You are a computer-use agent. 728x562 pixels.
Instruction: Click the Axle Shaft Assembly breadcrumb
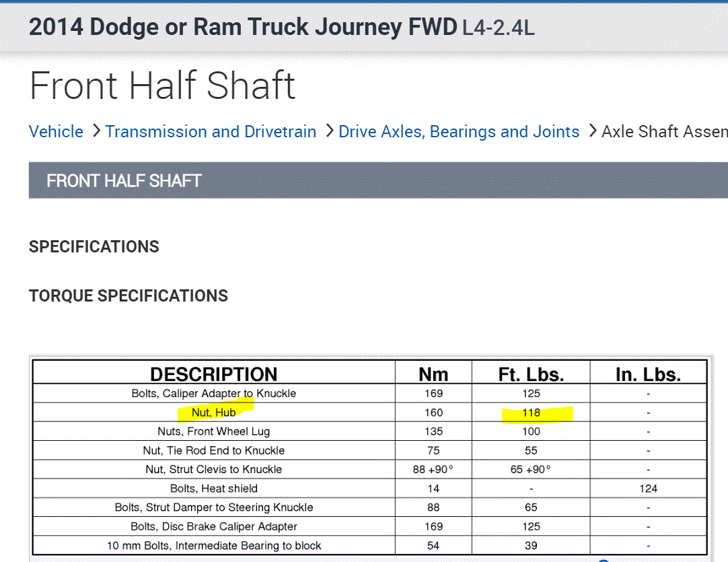point(664,131)
